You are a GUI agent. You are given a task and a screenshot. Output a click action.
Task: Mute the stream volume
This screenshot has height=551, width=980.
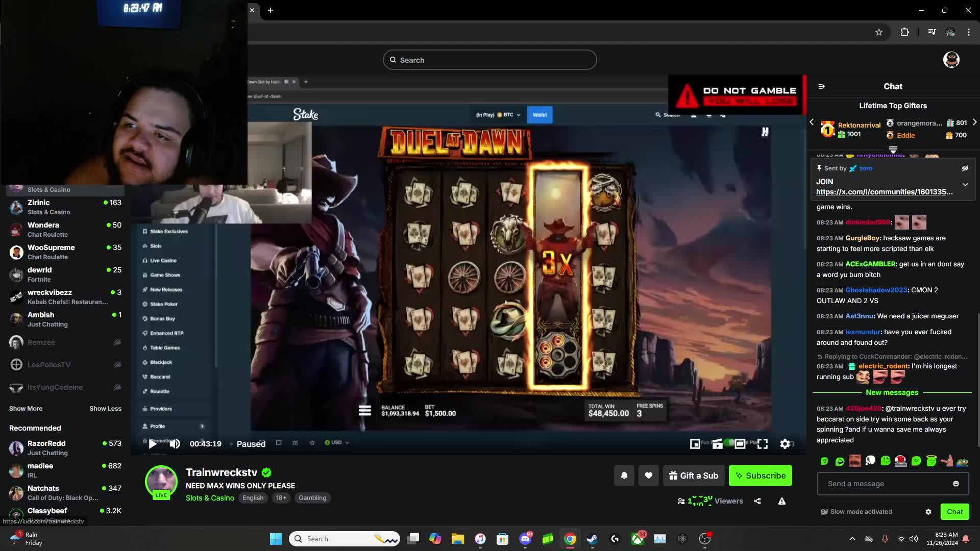(x=175, y=444)
